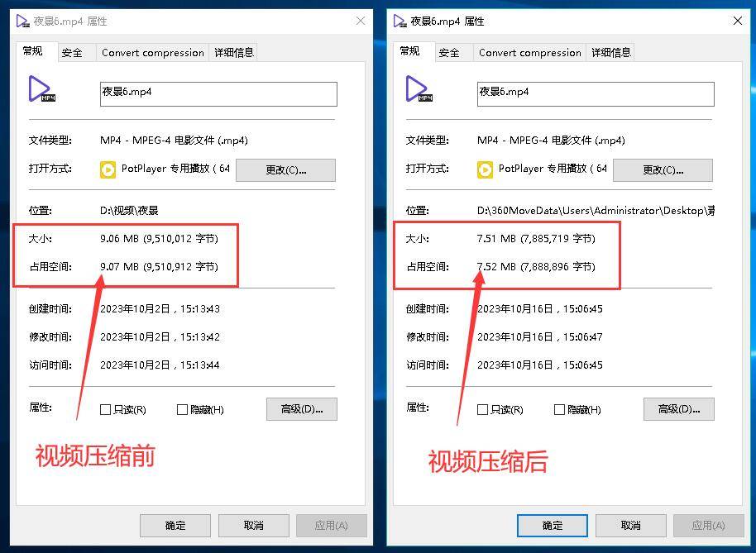This screenshot has width=756, height=553.
Task: Click the MP4 file icon in right dialog
Action: 419,89
